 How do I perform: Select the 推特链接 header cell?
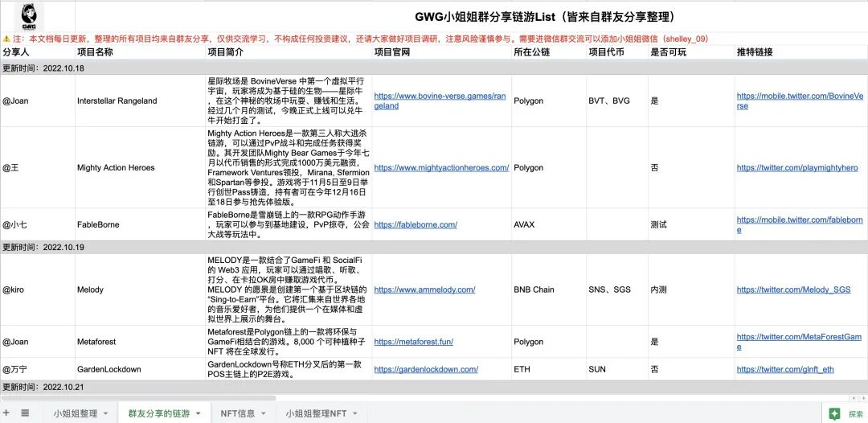click(x=801, y=52)
